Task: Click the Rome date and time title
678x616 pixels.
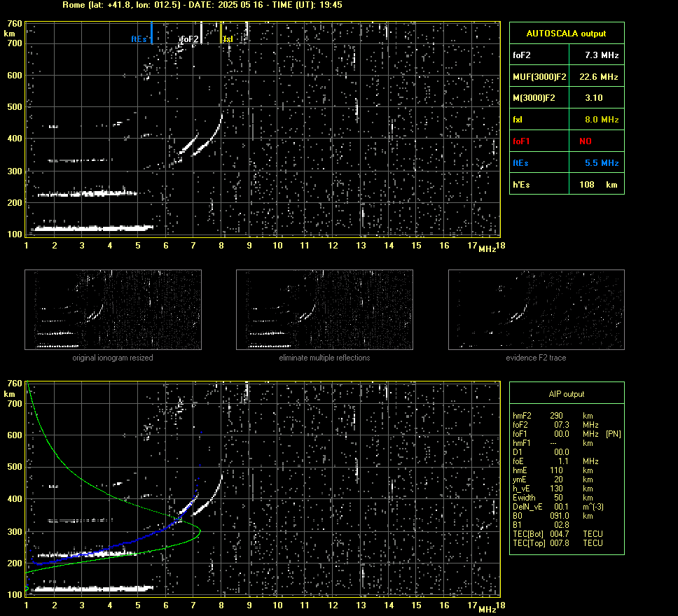Action: (x=202, y=5)
